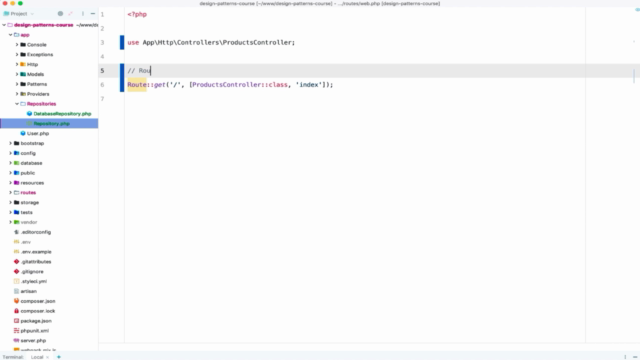Select the Models folder icon

(23, 74)
